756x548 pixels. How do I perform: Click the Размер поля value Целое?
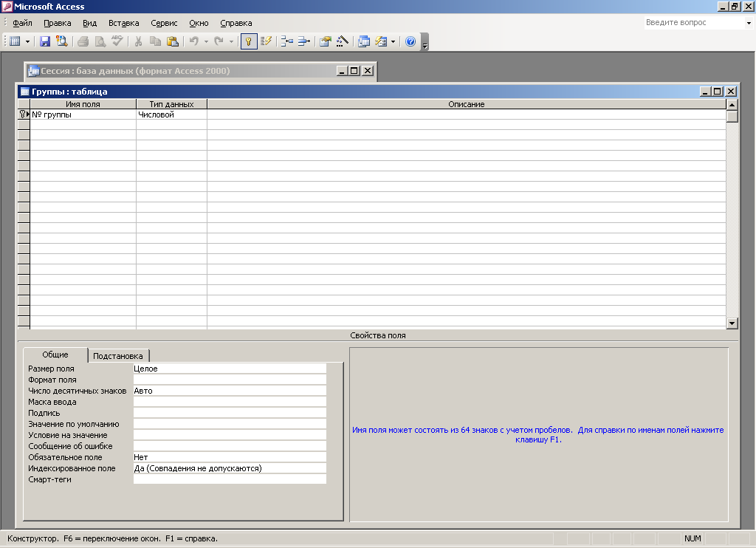(230, 369)
